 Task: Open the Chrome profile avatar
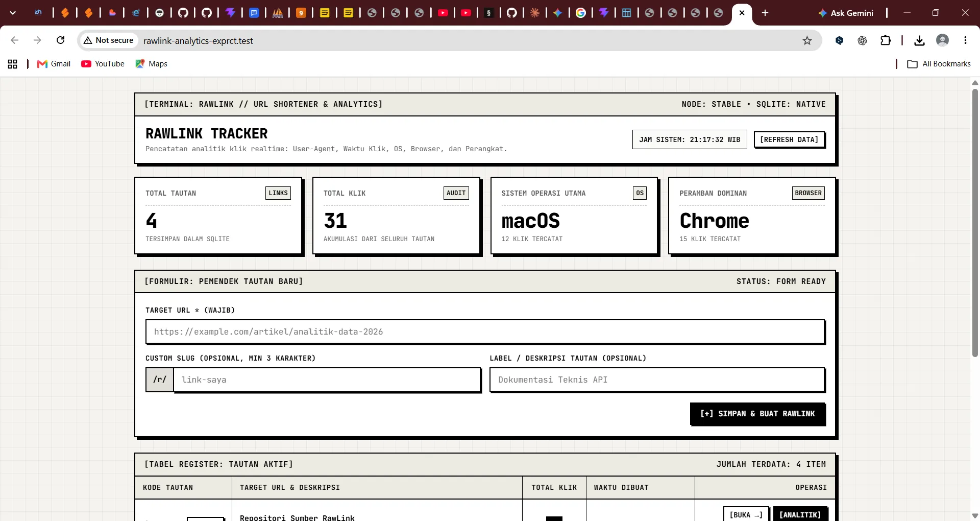[942, 40]
